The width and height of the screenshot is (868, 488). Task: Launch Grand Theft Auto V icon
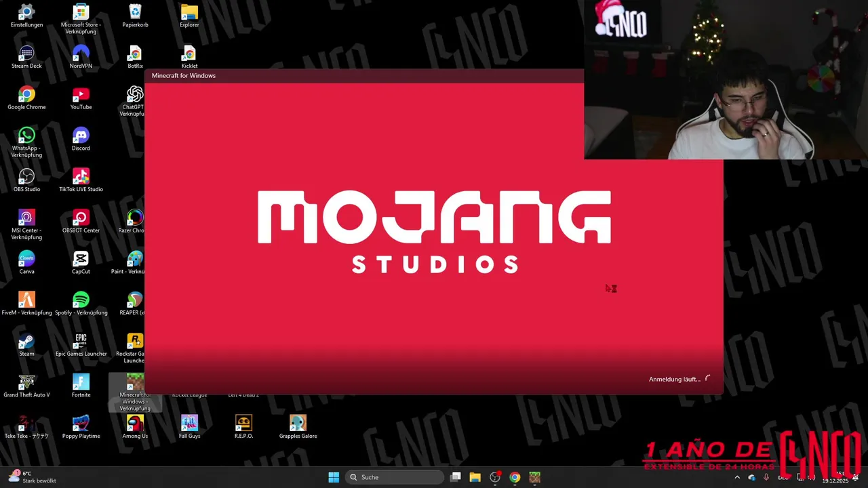[26, 386]
